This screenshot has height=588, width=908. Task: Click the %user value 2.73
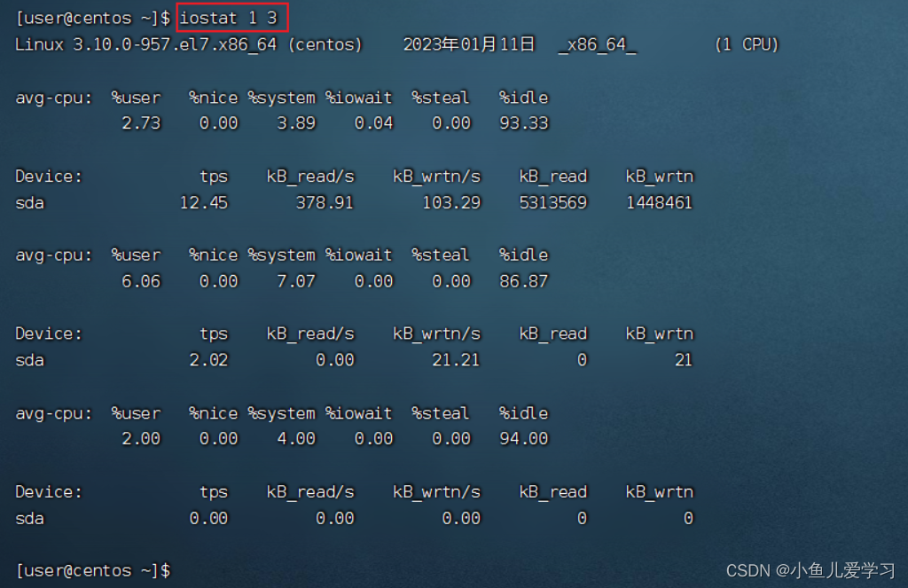click(141, 122)
